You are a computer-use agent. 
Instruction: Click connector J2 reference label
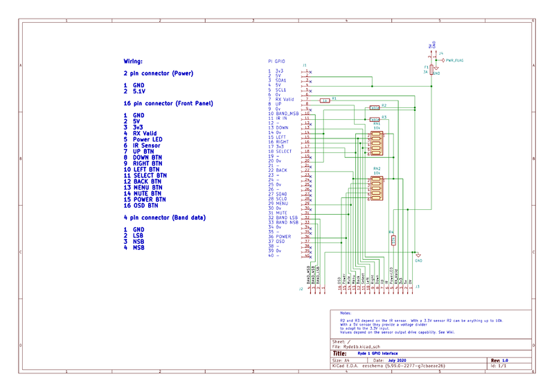(x=301, y=288)
